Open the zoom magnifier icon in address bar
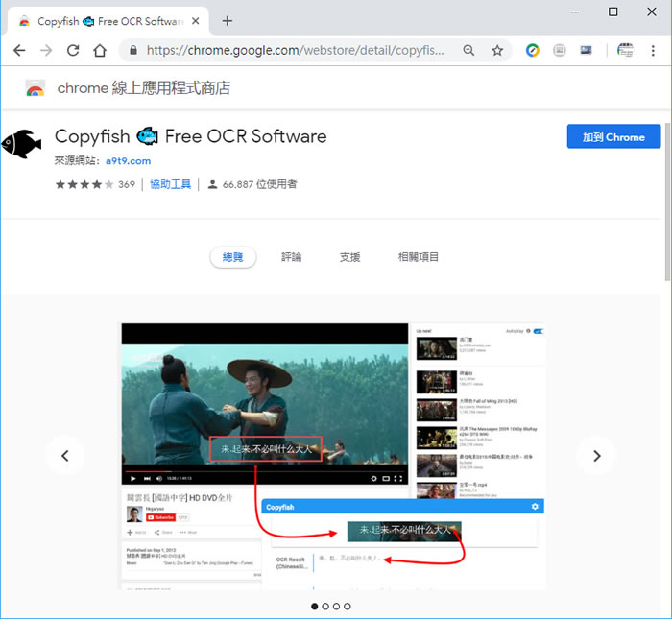The width and height of the screenshot is (672, 620). pyautogui.click(x=468, y=51)
